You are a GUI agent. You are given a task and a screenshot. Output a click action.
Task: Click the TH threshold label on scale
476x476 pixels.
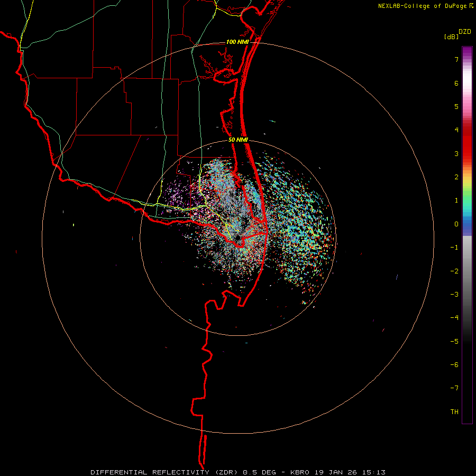[454, 412]
